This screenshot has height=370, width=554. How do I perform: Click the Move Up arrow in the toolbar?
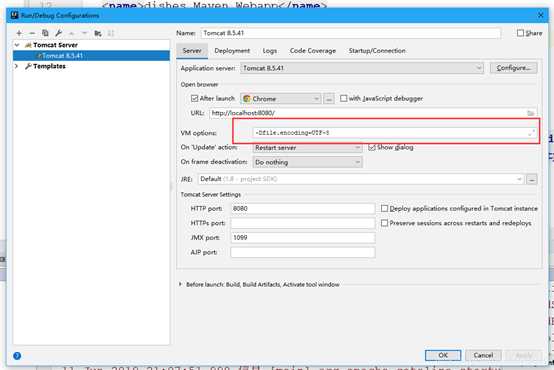[71, 33]
